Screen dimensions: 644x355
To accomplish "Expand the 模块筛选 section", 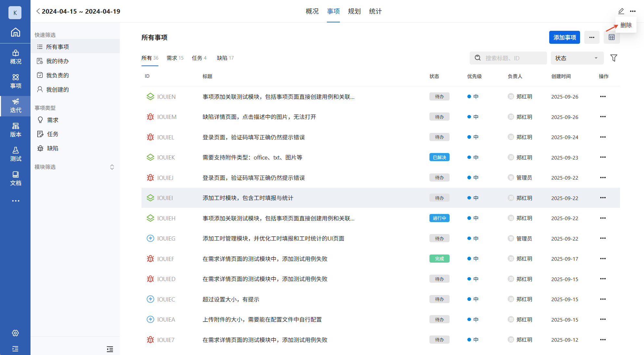I will pos(112,167).
